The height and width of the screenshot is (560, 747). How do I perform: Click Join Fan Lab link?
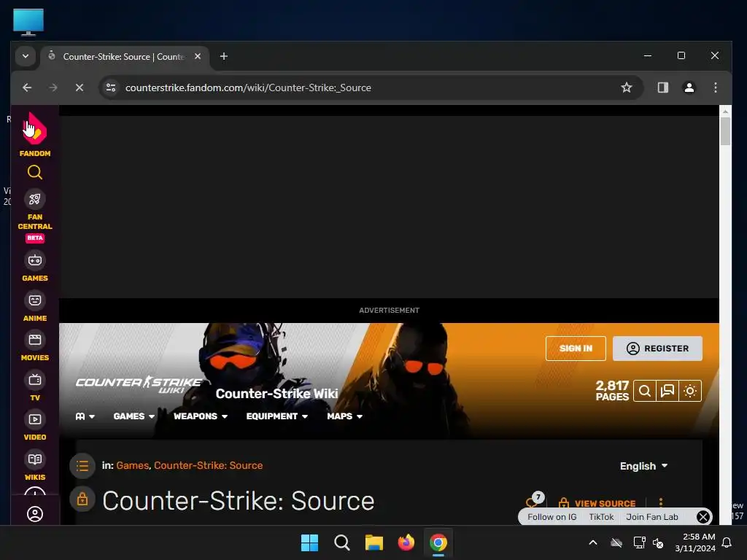[x=651, y=517]
